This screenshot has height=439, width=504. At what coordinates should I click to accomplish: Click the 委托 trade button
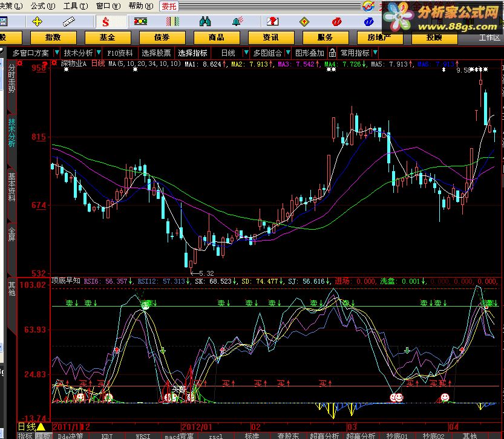coord(169,6)
